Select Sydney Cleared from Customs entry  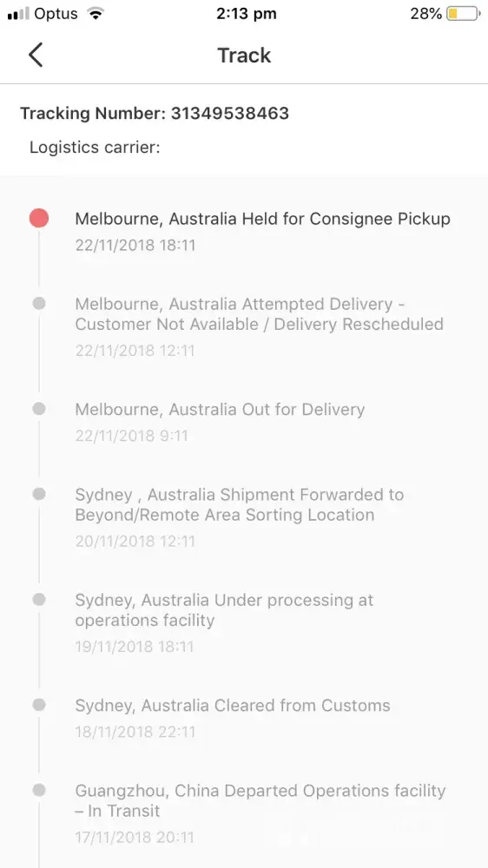[233, 718]
